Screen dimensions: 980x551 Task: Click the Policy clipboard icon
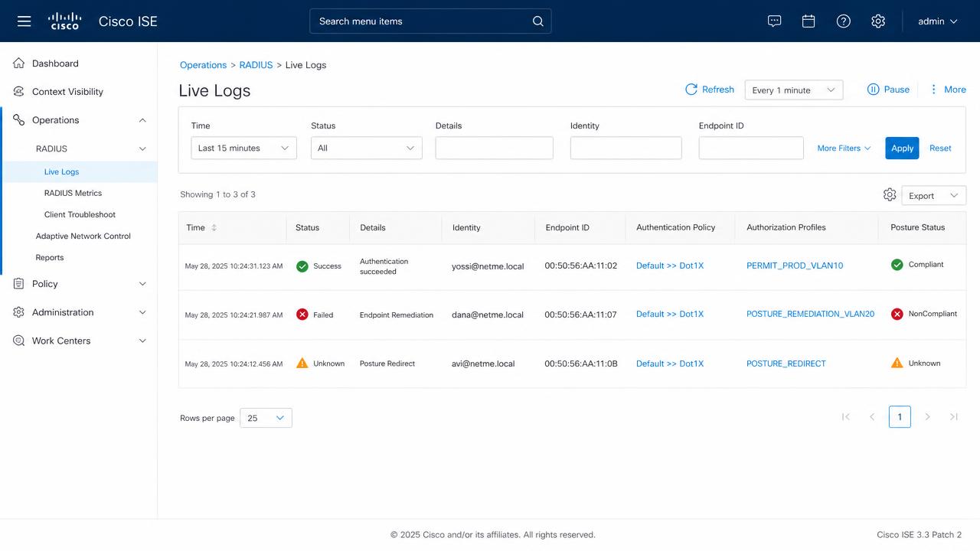pyautogui.click(x=19, y=284)
